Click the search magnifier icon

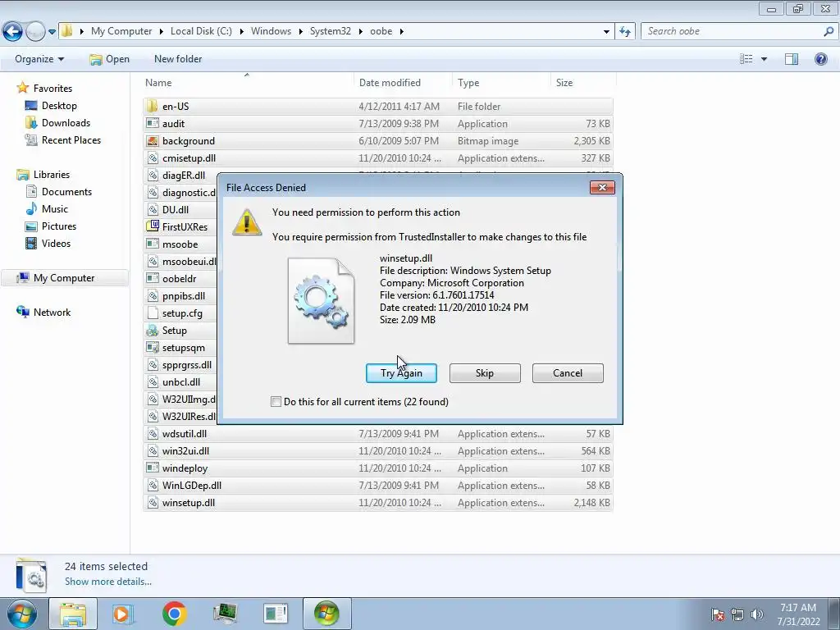coord(829,31)
